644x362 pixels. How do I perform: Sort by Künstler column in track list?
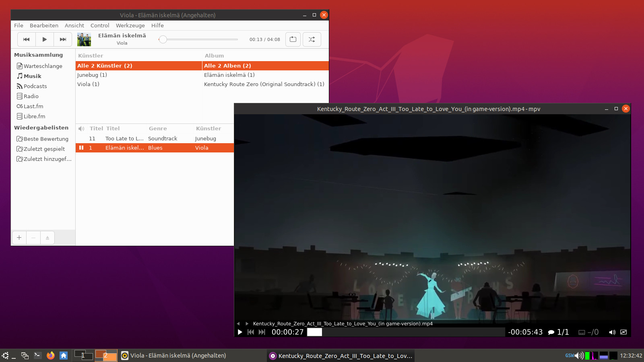coord(208,128)
